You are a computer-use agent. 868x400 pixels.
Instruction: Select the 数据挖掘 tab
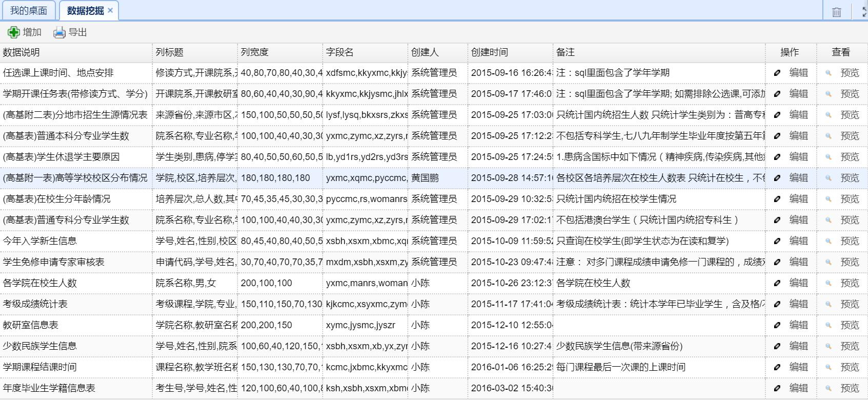(x=85, y=11)
